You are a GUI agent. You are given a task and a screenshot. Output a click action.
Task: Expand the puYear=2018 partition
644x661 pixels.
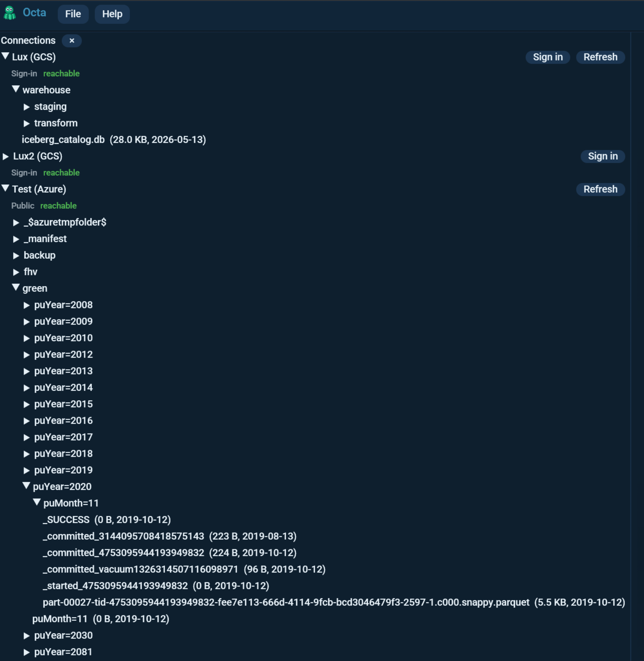click(x=27, y=454)
